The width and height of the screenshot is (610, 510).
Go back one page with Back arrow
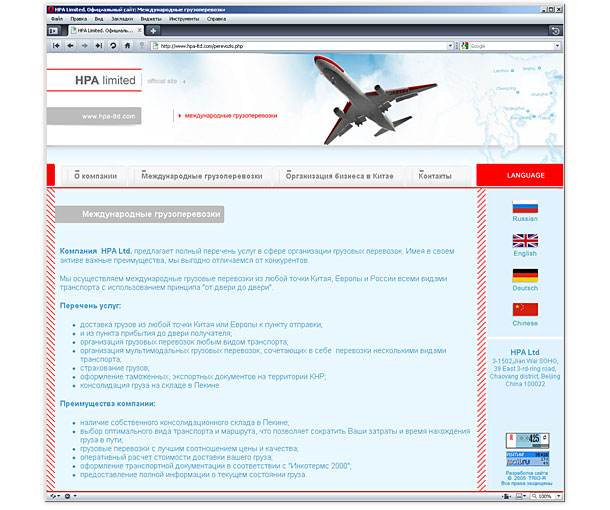70,46
